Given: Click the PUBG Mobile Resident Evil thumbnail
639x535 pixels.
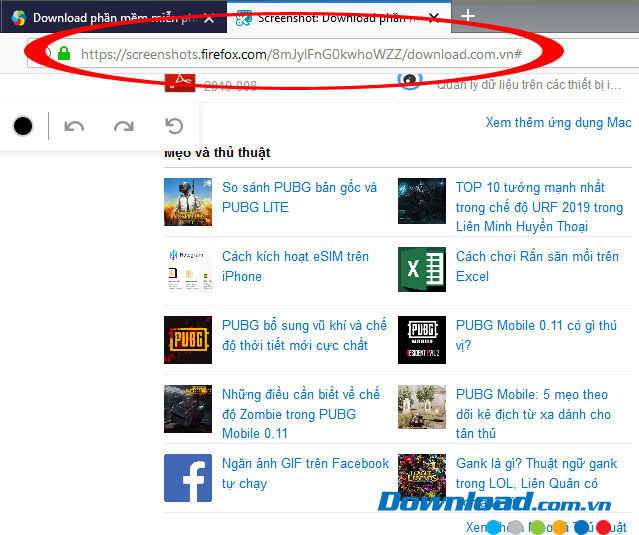Looking at the screenshot, I should (x=422, y=340).
